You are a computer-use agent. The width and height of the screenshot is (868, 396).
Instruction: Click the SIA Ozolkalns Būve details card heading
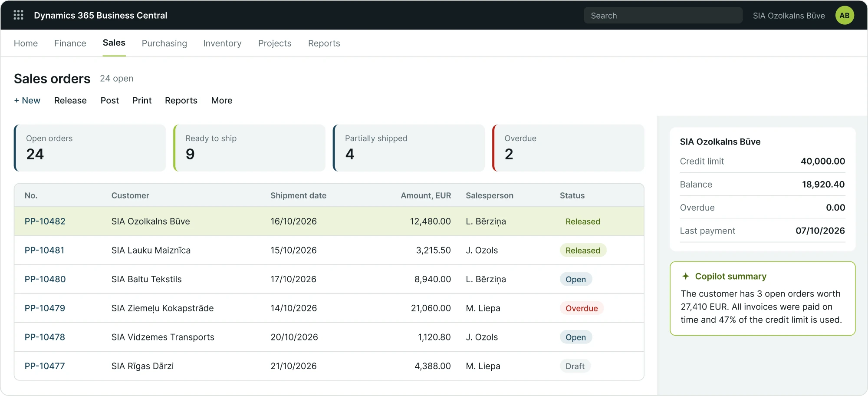[x=720, y=142]
